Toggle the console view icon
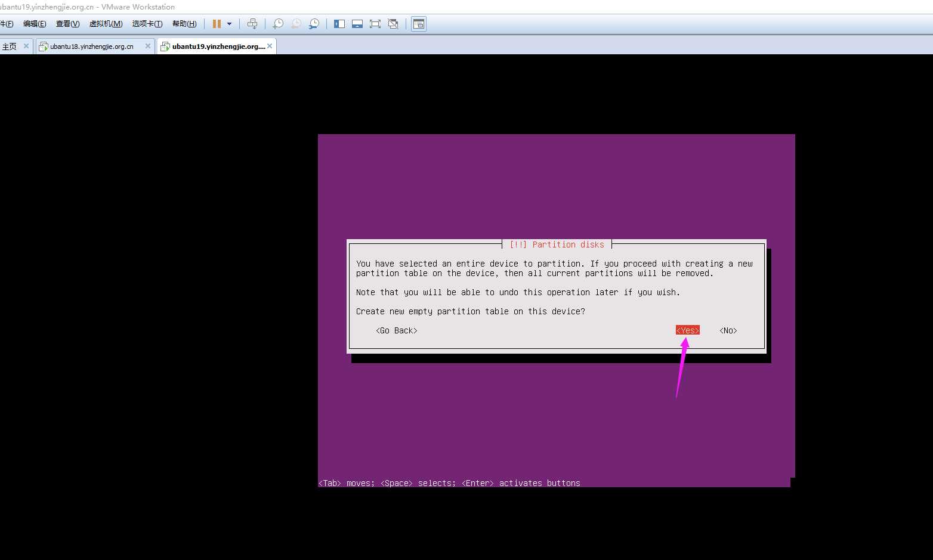 coord(419,24)
